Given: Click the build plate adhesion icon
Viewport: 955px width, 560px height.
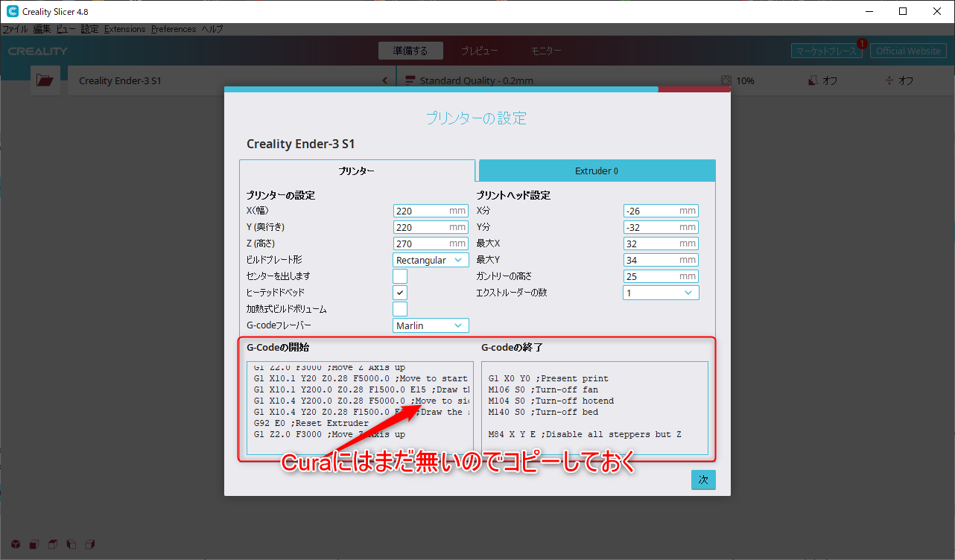Looking at the screenshot, I should point(889,80).
